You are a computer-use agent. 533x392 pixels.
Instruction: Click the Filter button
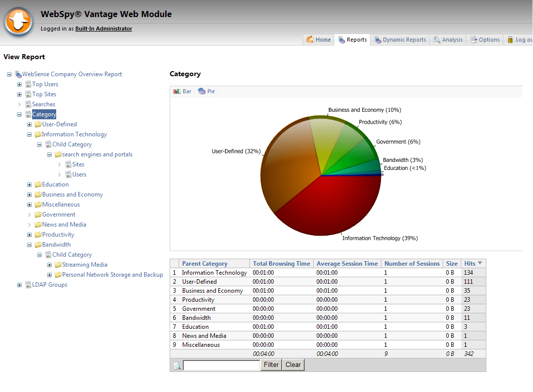pos(271,365)
